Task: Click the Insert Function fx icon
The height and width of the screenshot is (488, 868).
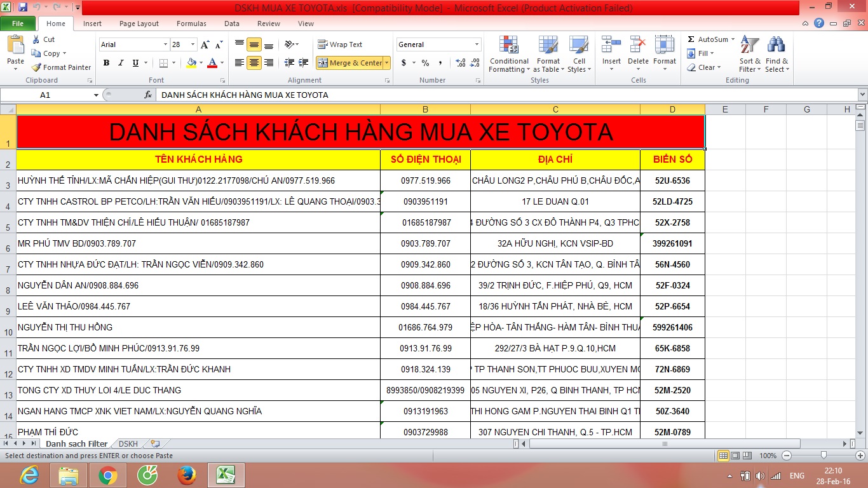Action: [x=148, y=95]
